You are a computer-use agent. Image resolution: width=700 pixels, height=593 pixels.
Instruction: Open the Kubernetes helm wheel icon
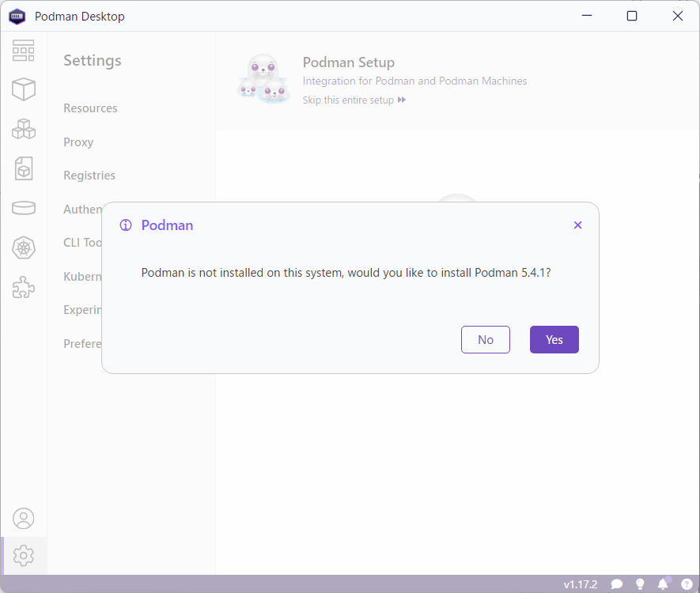coord(24,248)
